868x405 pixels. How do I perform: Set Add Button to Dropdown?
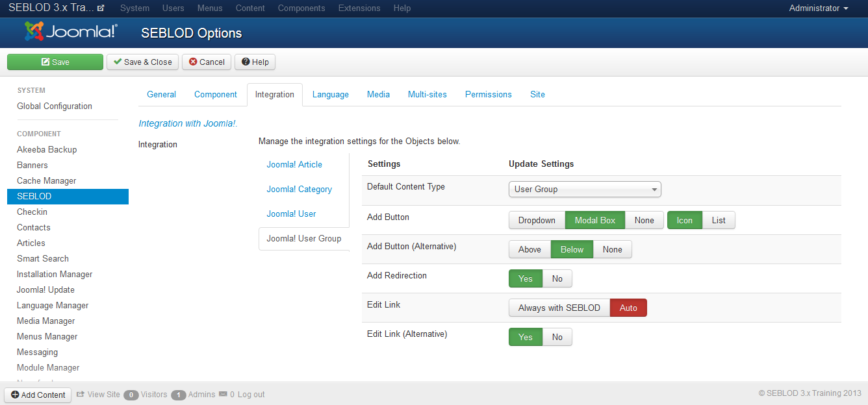(537, 220)
